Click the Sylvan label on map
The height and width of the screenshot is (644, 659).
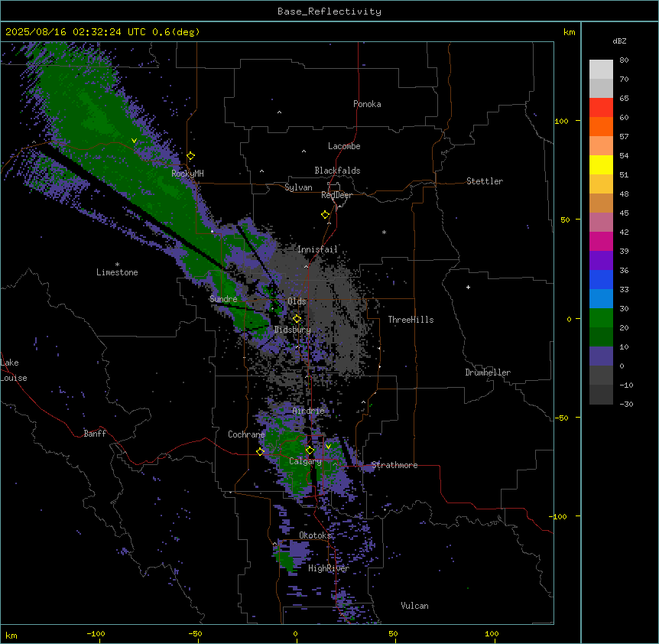(298, 187)
